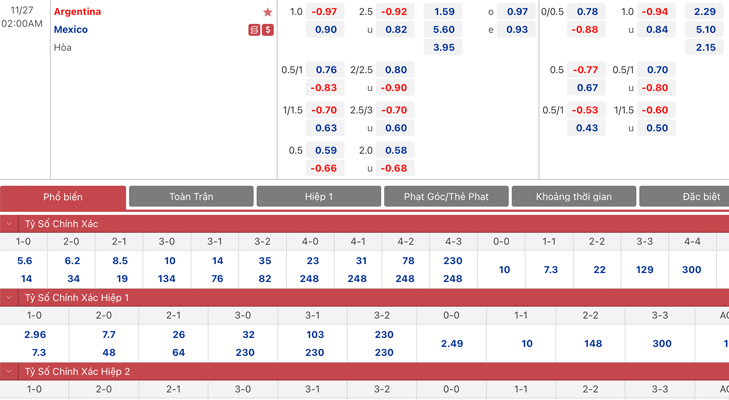This screenshot has height=400, width=729.
Task: Pick handicap 1/1.5 odds 0.63
Action: (325, 128)
